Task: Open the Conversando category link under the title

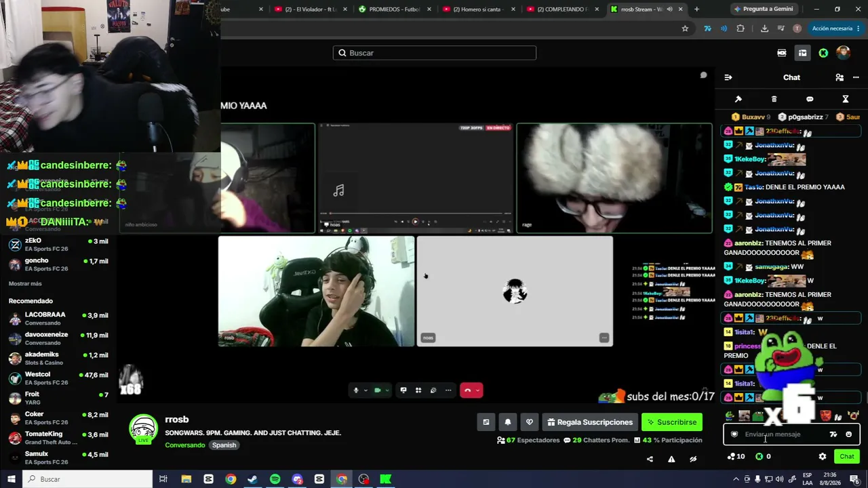Action: 185,445
